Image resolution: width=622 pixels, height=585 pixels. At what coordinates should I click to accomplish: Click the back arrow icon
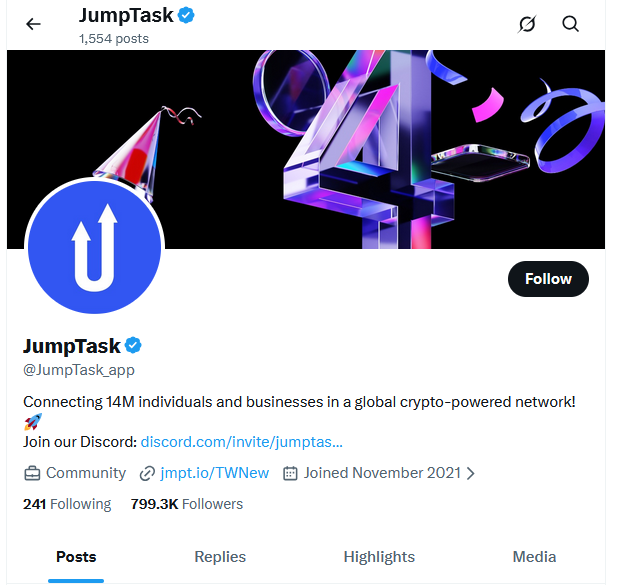point(34,24)
